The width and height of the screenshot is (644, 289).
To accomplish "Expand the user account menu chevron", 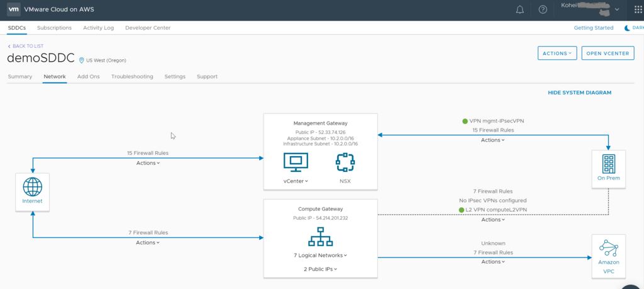I will pyautogui.click(x=617, y=9).
